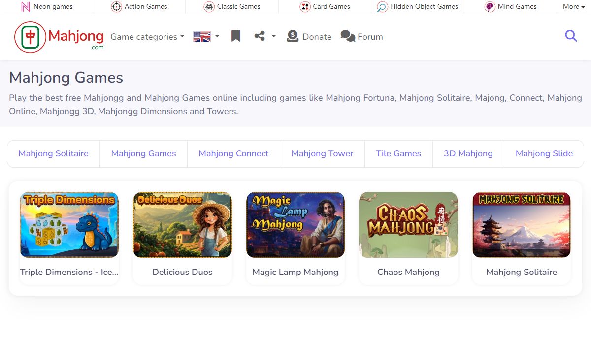Open language dropdown arrow beside flag
The image size is (591, 364).
coord(217,36)
